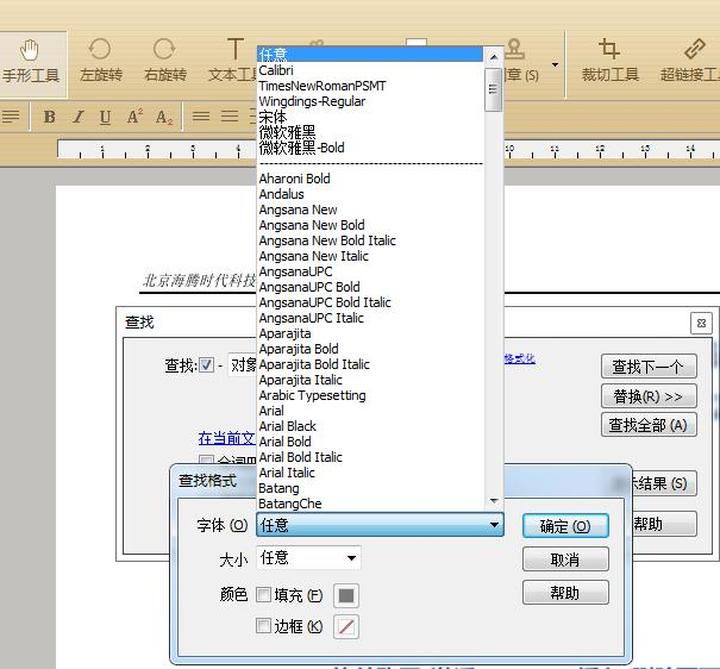
Task: Select Batang font
Action: point(370,488)
